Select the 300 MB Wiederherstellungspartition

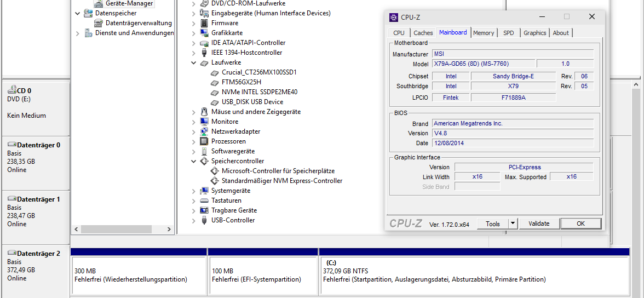(x=139, y=276)
